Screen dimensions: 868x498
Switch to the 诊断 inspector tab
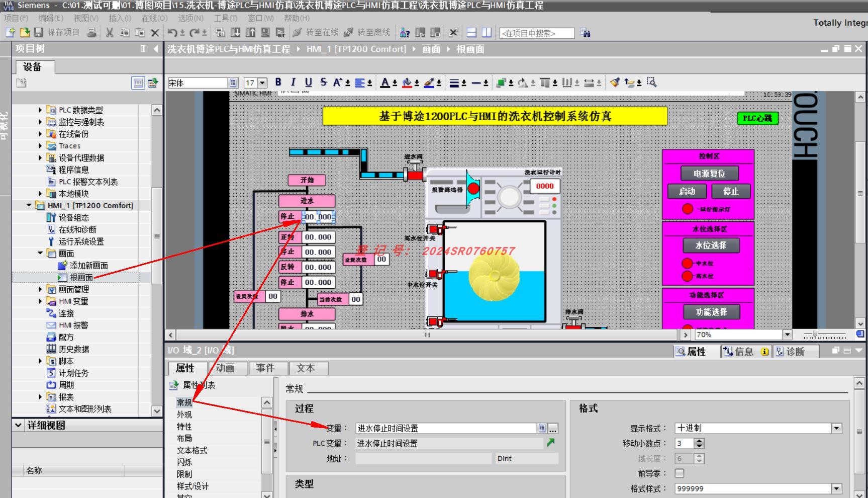click(795, 352)
